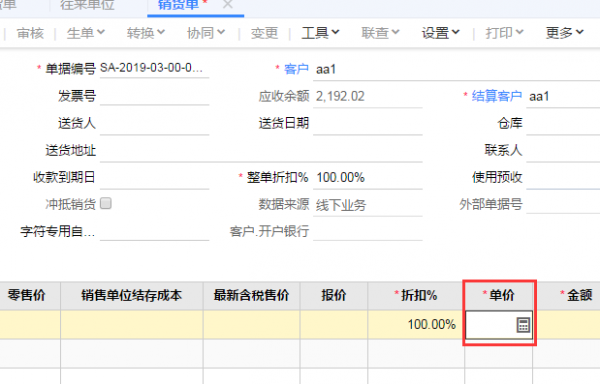Click the 字符专用自... input field
Image resolution: width=600 pixels, height=384 pixels.
click(x=154, y=231)
